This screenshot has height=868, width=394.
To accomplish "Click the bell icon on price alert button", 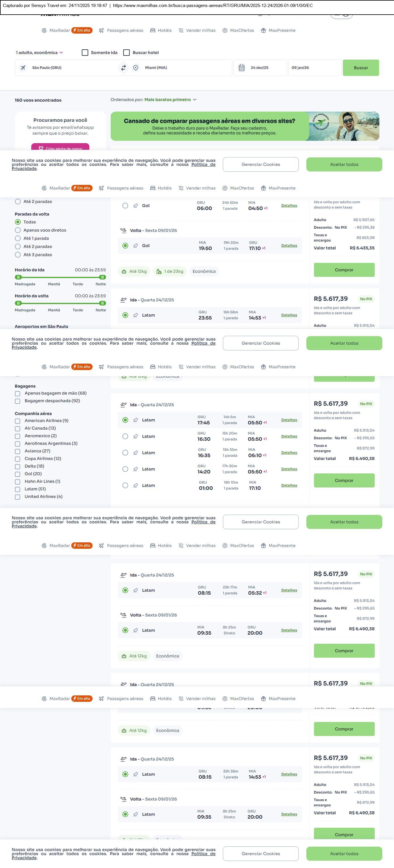I will click(41, 148).
